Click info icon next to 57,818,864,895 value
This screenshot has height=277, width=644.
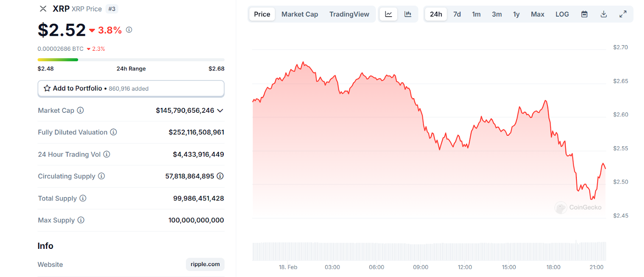tap(220, 176)
